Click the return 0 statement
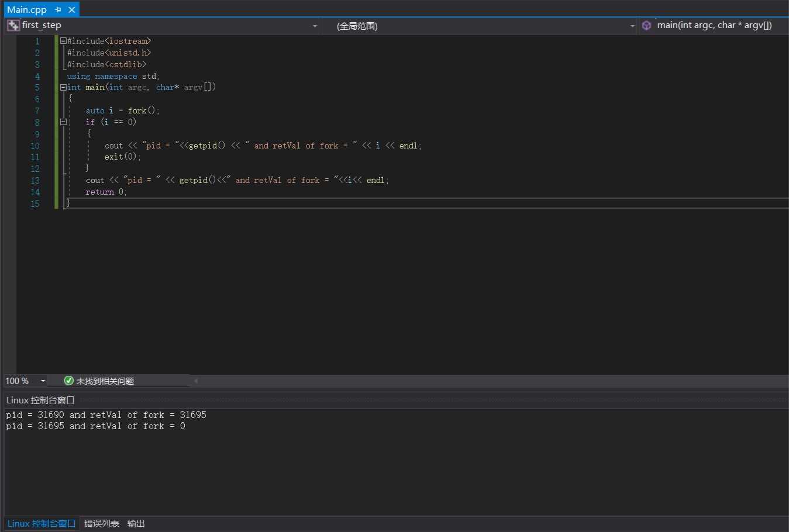Screen dimensions: 789x532 coord(106,192)
